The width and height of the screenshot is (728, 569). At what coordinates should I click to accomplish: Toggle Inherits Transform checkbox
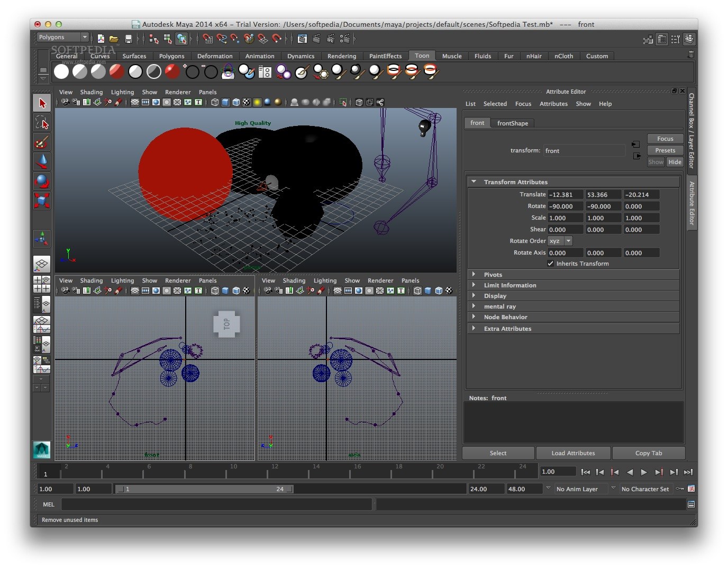tap(550, 264)
